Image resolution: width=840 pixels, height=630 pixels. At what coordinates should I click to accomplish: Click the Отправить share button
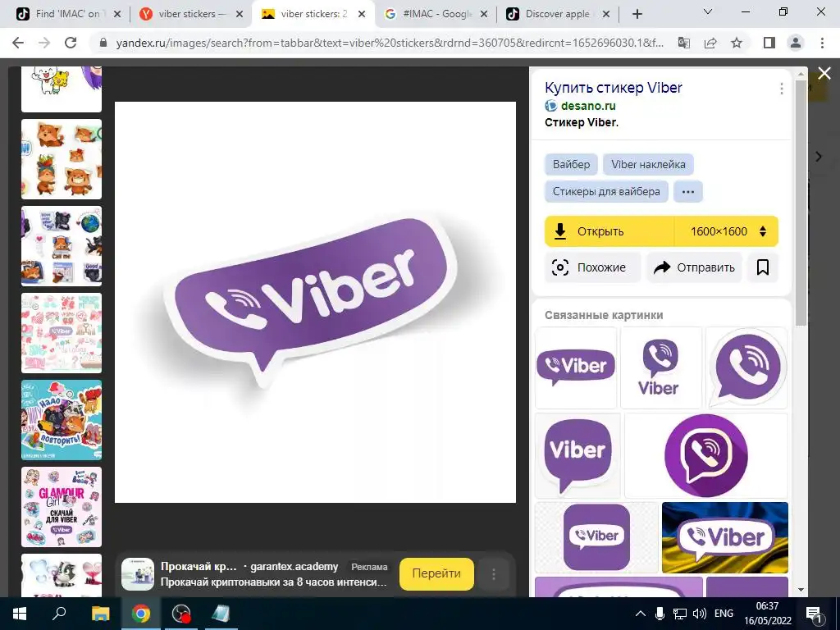(694, 267)
